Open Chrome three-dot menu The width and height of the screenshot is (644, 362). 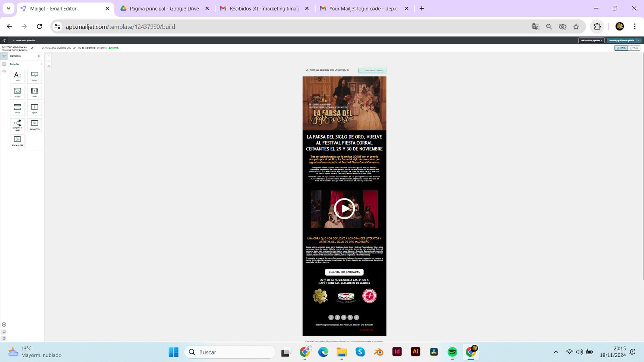pos(635,26)
